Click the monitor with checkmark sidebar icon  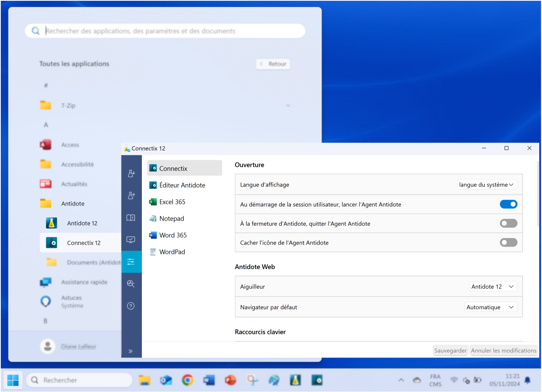131,240
